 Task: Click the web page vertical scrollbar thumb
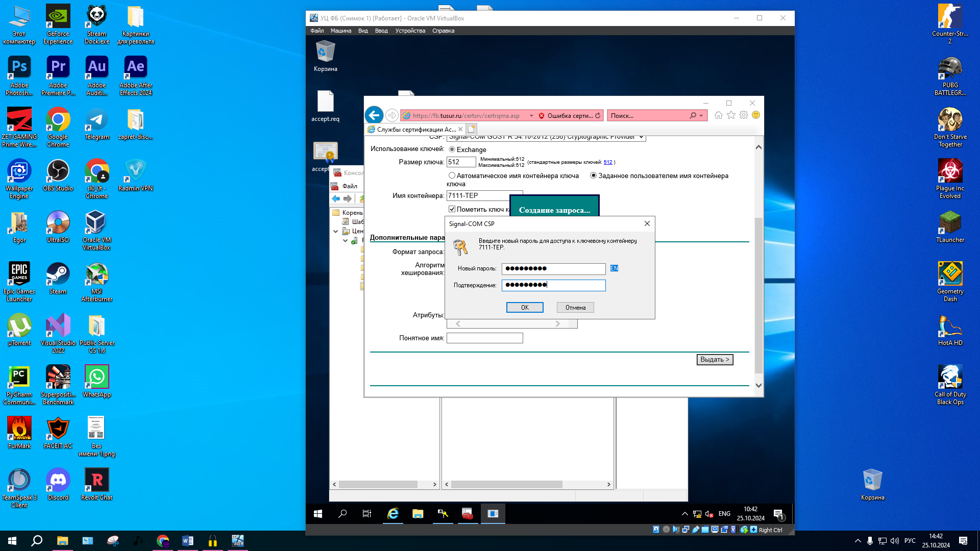(758, 295)
